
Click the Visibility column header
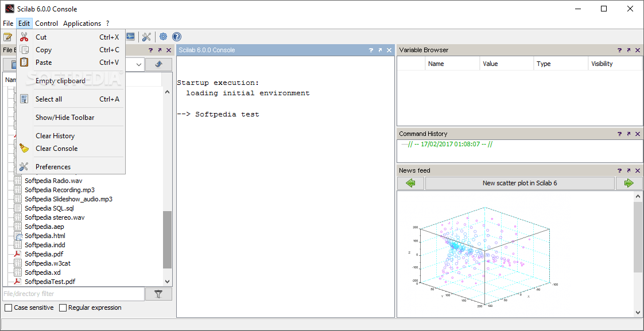click(x=615, y=64)
